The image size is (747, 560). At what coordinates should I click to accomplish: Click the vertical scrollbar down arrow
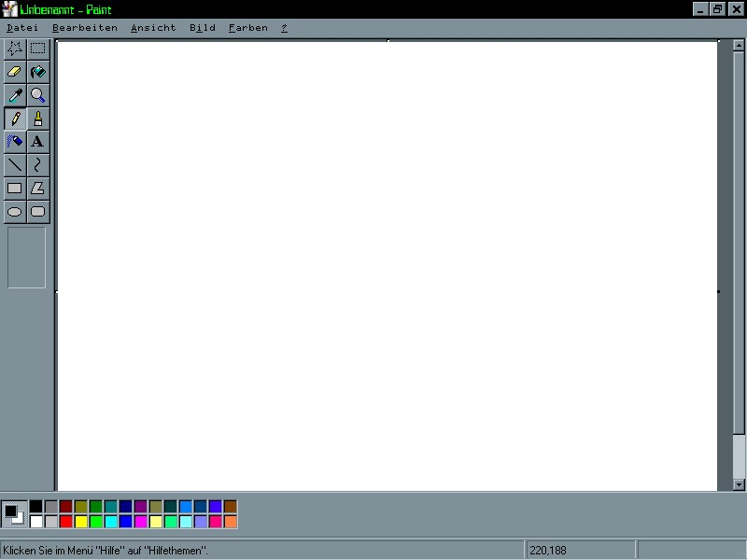coord(739,484)
